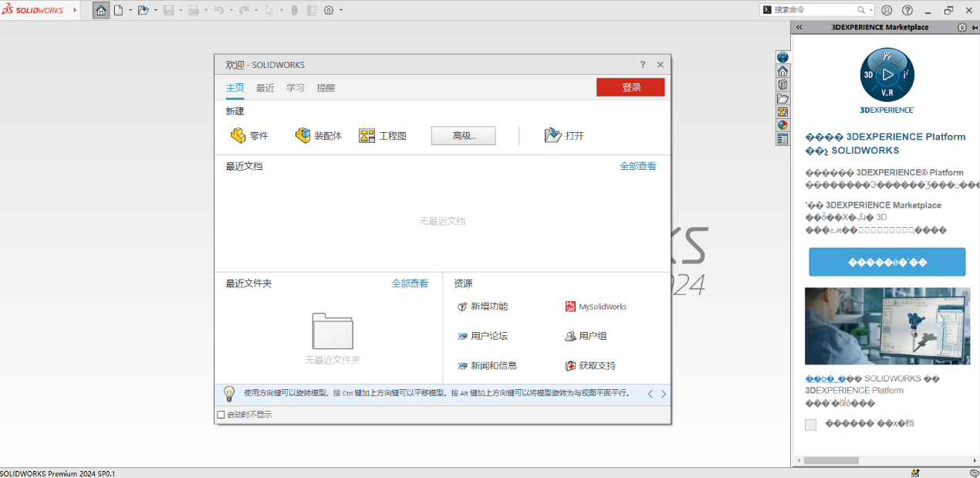Click the red 登录 login button
This screenshot has height=478, width=980.
(630, 87)
